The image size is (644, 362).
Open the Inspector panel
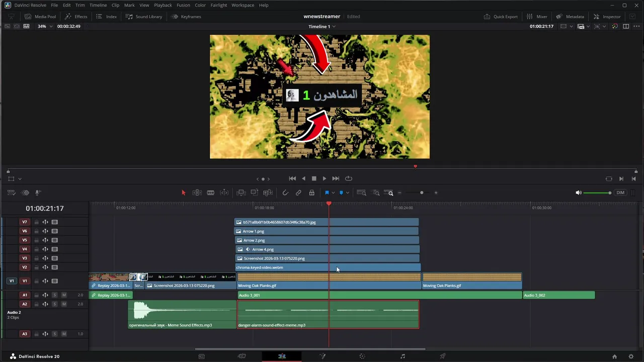607,17
